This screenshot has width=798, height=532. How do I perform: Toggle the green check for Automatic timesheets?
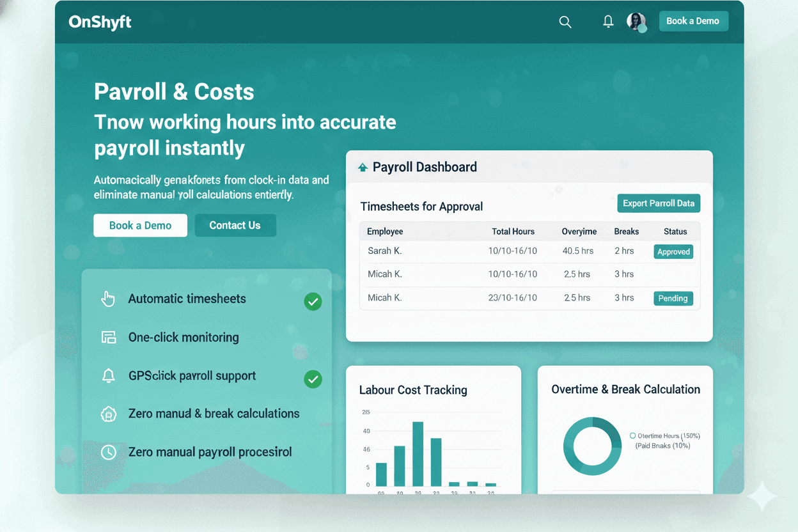click(x=313, y=301)
